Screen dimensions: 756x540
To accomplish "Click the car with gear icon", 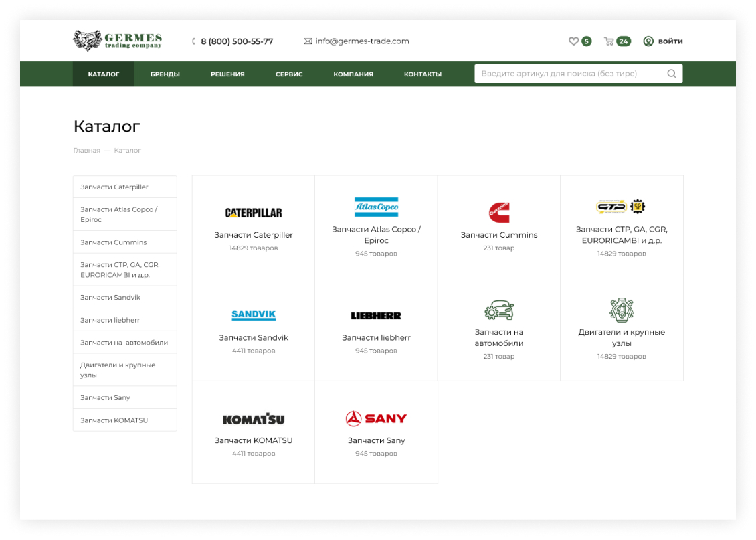I will click(499, 310).
